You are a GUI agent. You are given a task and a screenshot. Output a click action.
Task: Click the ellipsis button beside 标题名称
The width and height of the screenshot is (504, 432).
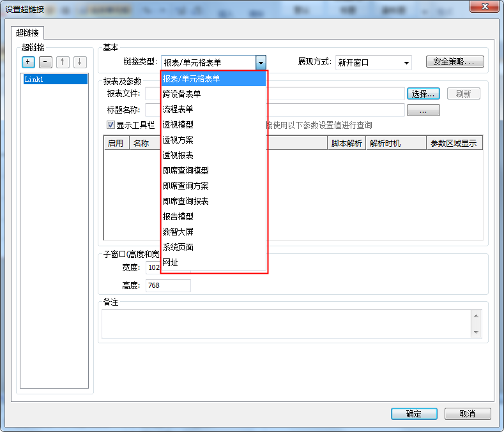click(424, 110)
